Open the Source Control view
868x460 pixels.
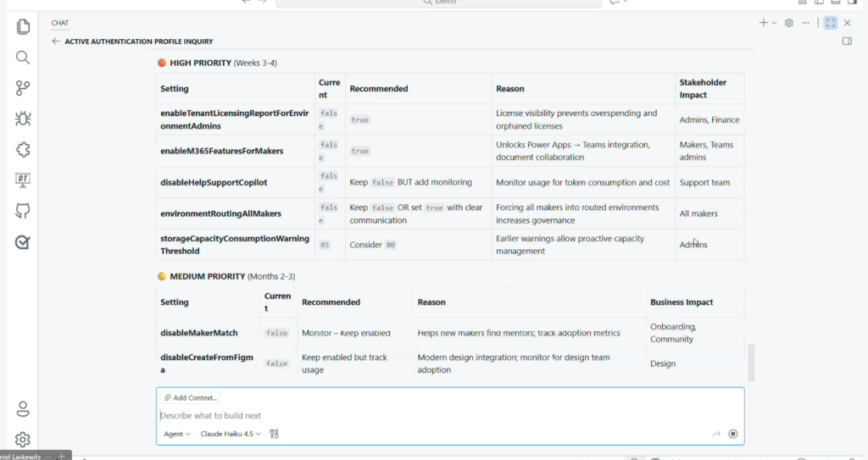(23, 88)
